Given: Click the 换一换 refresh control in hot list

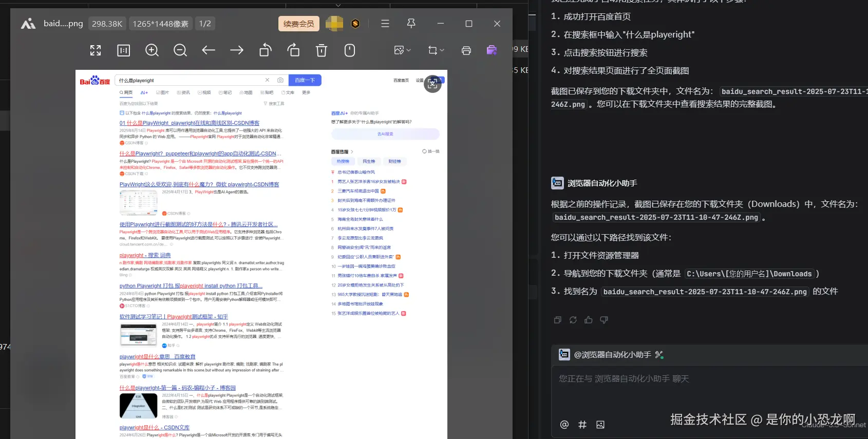Looking at the screenshot, I should (x=431, y=151).
